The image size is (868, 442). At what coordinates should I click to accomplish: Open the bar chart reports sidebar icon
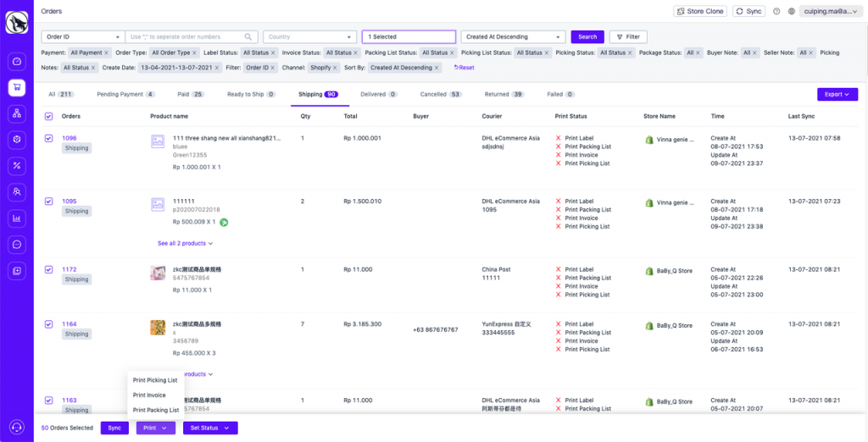17,218
